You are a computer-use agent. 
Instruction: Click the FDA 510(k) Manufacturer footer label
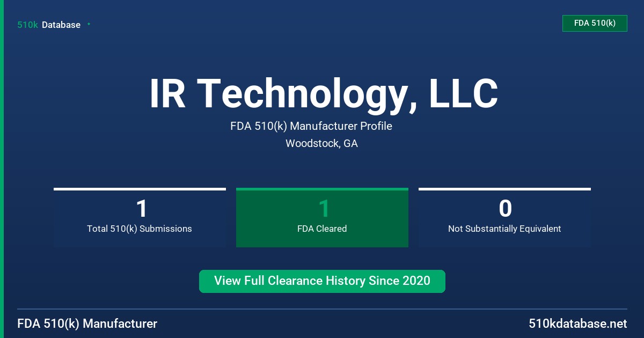pyautogui.click(x=87, y=324)
